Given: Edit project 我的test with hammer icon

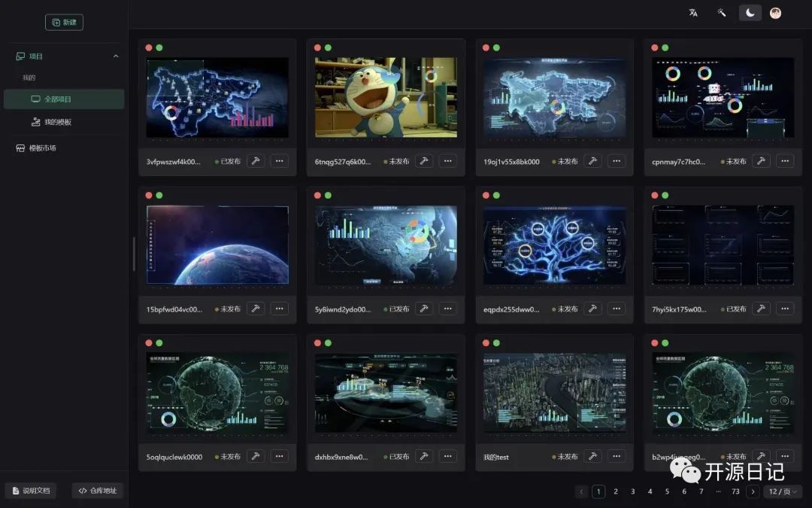Looking at the screenshot, I should coord(592,456).
